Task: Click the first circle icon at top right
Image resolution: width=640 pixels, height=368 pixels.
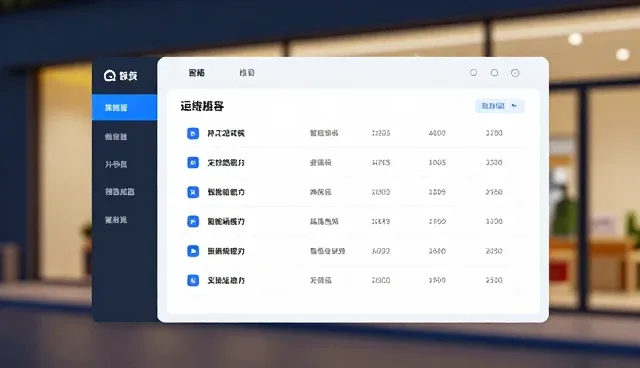Action: (x=473, y=73)
